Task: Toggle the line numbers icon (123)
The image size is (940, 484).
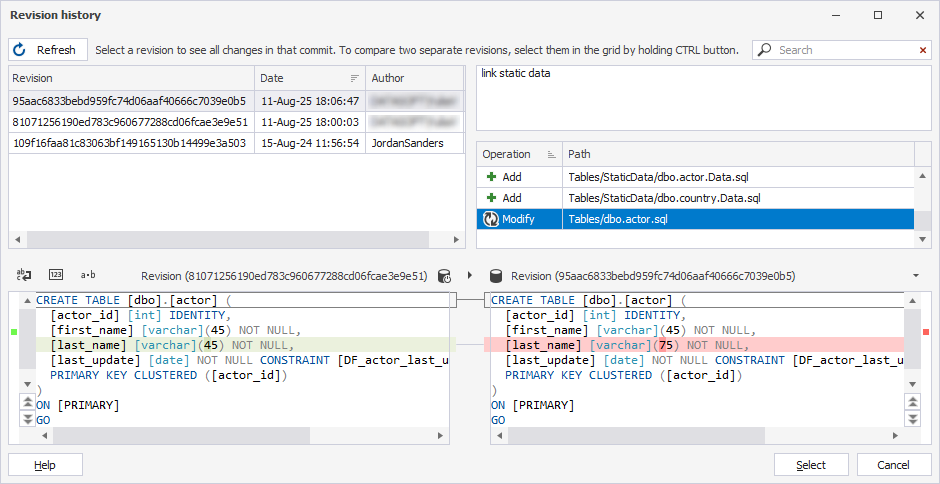Action: (56, 275)
